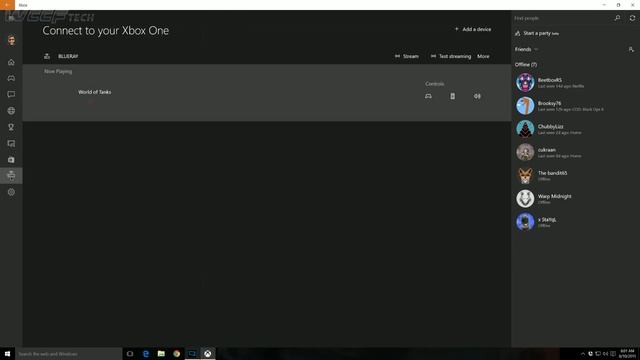Collapse the Offline (7) group
The image size is (640, 360).
coord(526,64)
